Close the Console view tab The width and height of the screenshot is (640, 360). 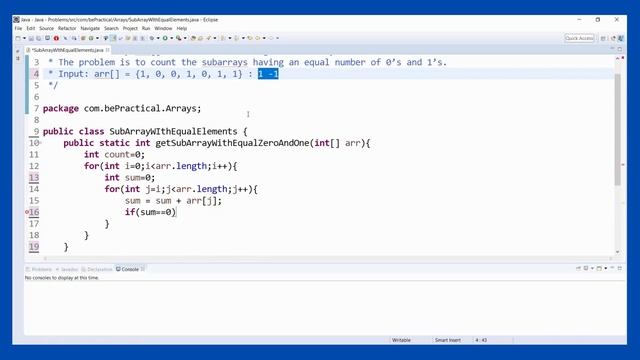143,269
